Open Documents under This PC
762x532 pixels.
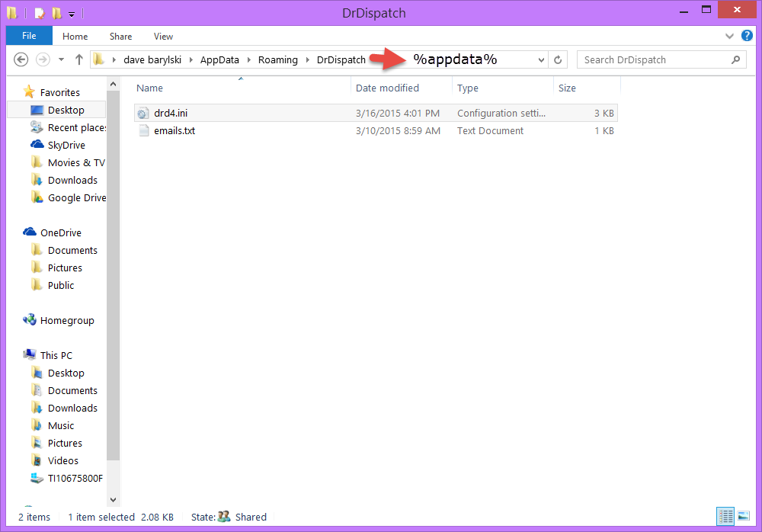pyautogui.click(x=72, y=390)
